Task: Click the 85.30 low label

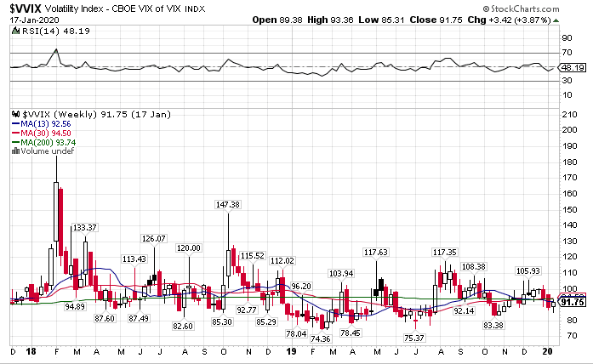Action: (222, 322)
